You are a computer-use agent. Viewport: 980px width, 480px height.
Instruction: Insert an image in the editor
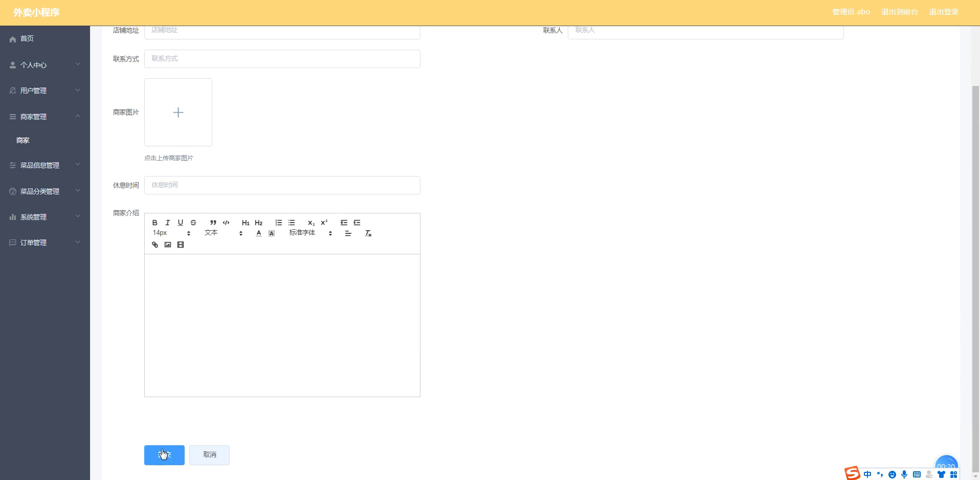click(x=168, y=245)
